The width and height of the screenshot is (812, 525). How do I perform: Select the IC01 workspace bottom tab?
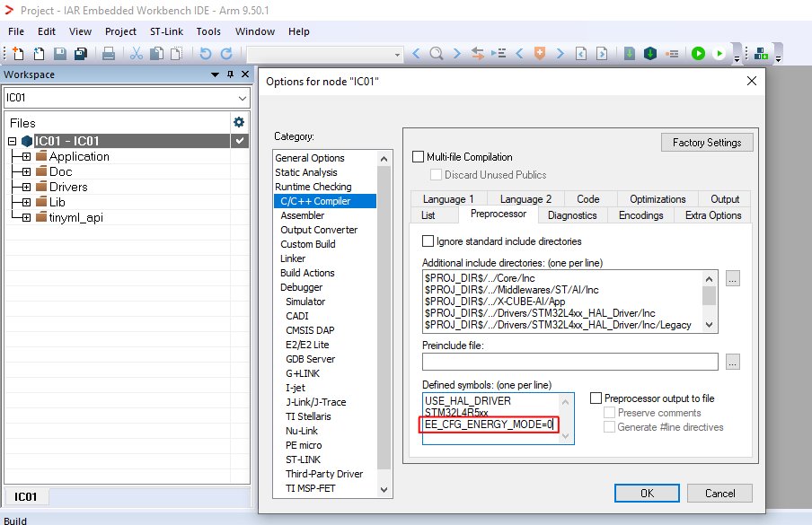click(26, 497)
